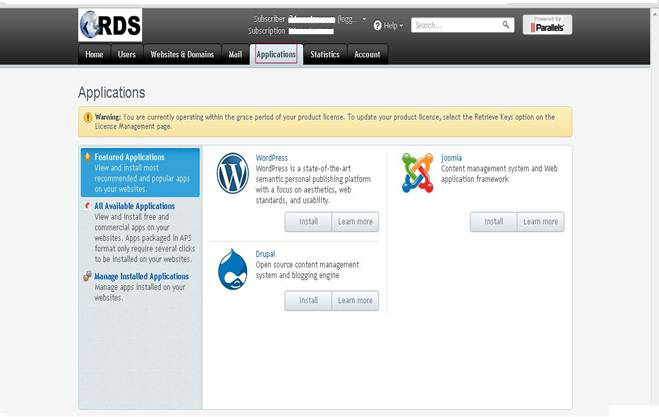Image resolution: width=659 pixels, height=417 pixels.
Task: Learn more about WordPress
Action: pos(355,222)
